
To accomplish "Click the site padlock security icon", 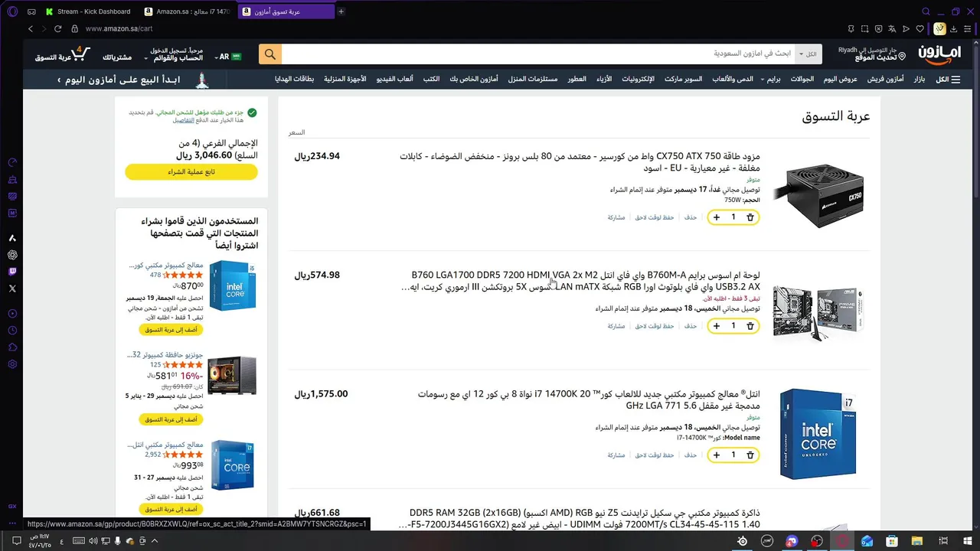I will pyautogui.click(x=74, y=28).
